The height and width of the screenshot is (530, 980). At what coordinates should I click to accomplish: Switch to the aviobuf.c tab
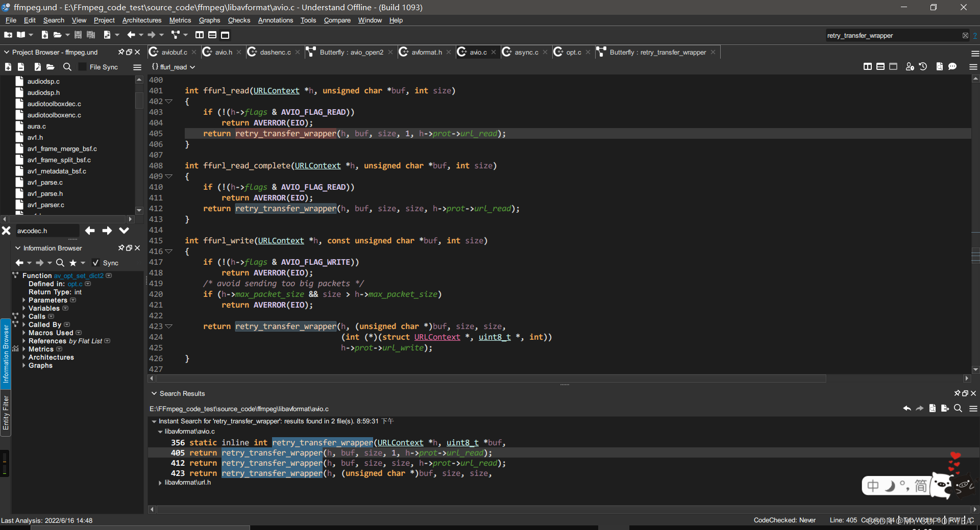pos(174,52)
